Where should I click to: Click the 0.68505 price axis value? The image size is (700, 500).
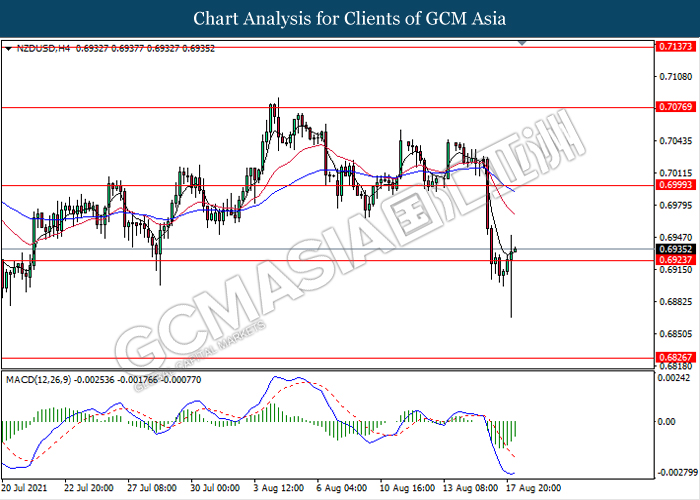[676, 333]
